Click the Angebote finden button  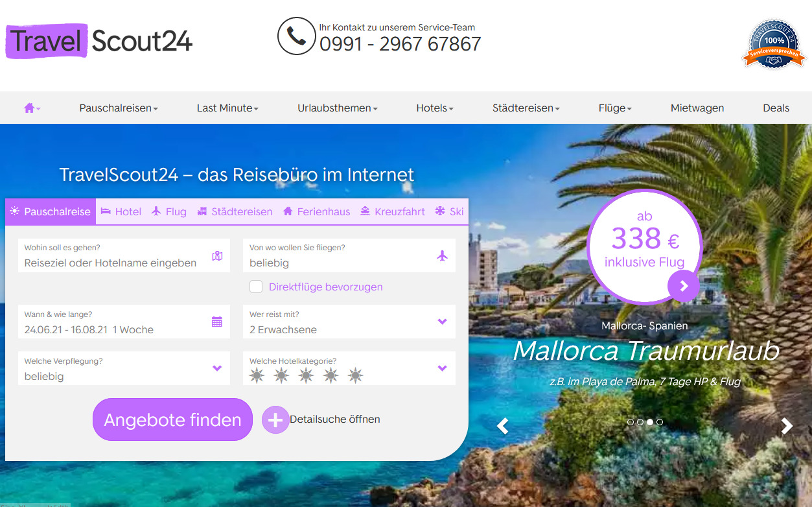click(172, 419)
